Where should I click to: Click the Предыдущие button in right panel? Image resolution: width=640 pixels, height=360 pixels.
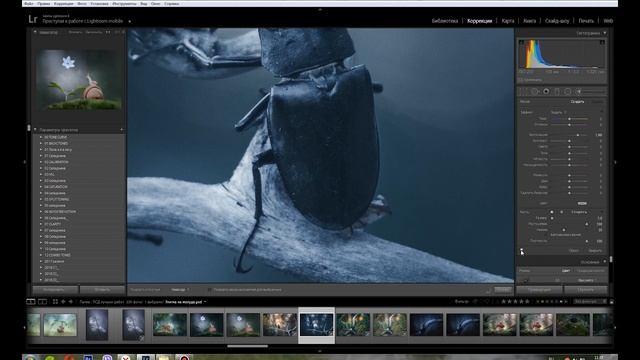coord(539,290)
